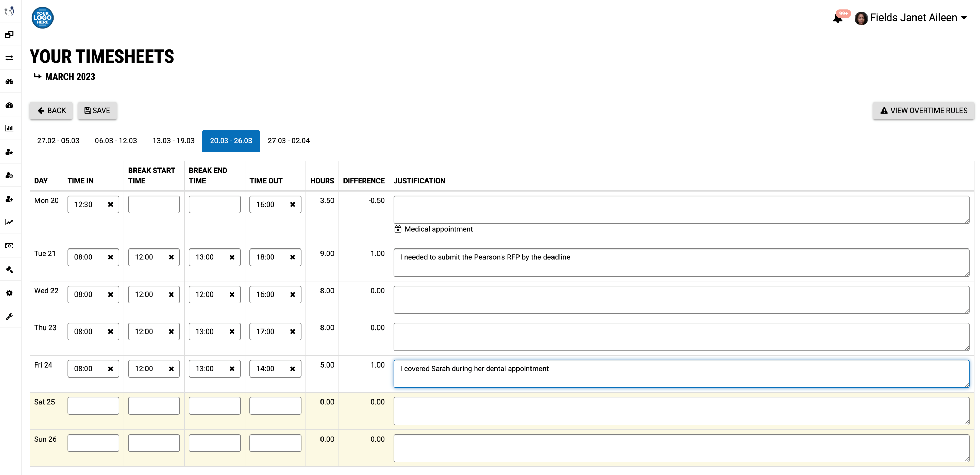This screenshot has height=475, width=980.
Task: Click Friday's 13:00 break end field
Action: tap(214, 369)
